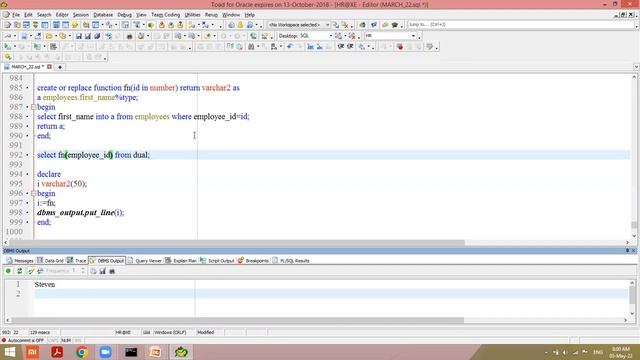Open the File menu
The image size is (640, 360).
click(16, 15)
